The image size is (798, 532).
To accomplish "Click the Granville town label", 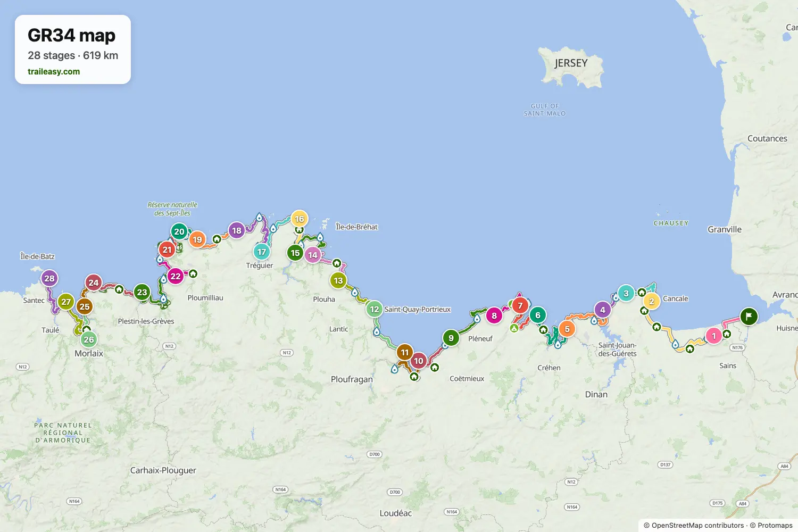I will coord(725,229).
